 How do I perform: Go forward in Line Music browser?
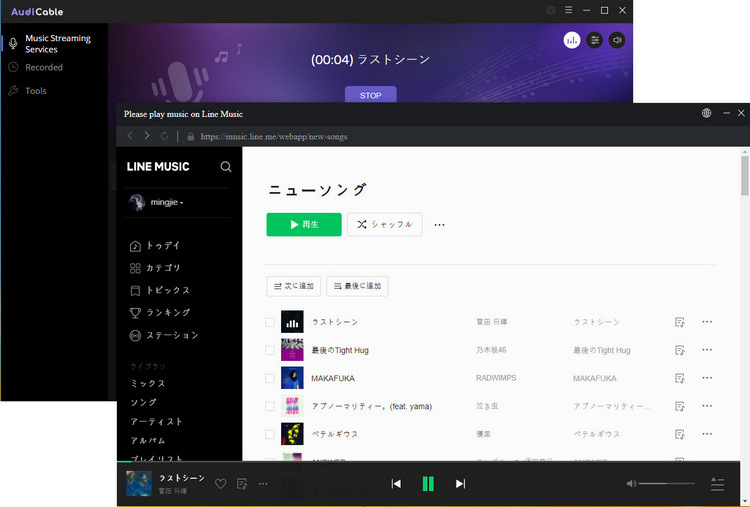coord(147,136)
